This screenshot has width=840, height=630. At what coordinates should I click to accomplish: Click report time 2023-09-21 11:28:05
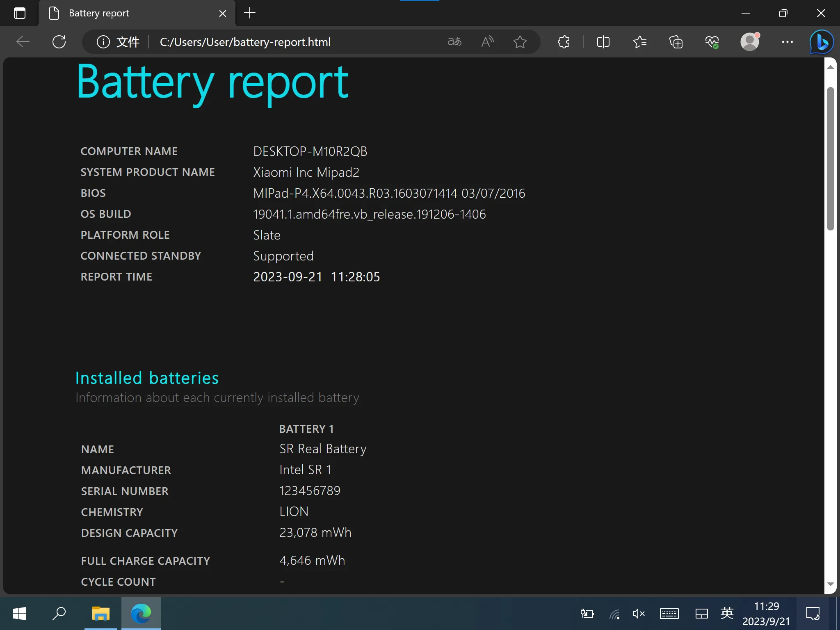(x=316, y=277)
